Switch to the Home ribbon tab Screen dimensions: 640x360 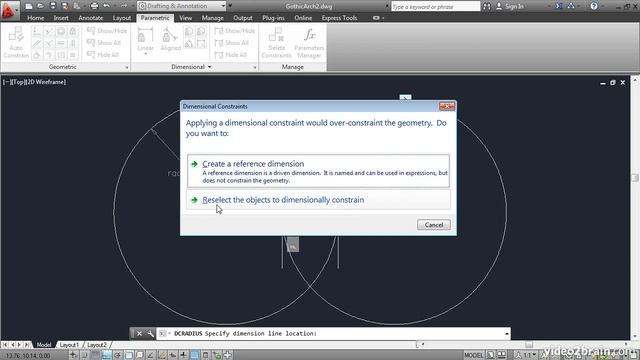(x=36, y=18)
